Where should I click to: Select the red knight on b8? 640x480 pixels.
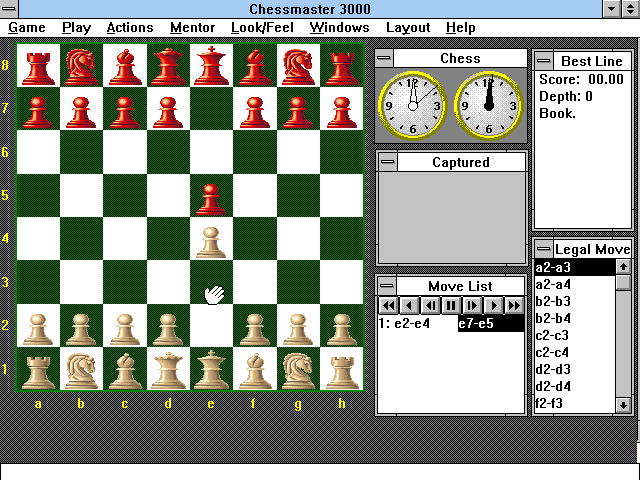(x=81, y=67)
